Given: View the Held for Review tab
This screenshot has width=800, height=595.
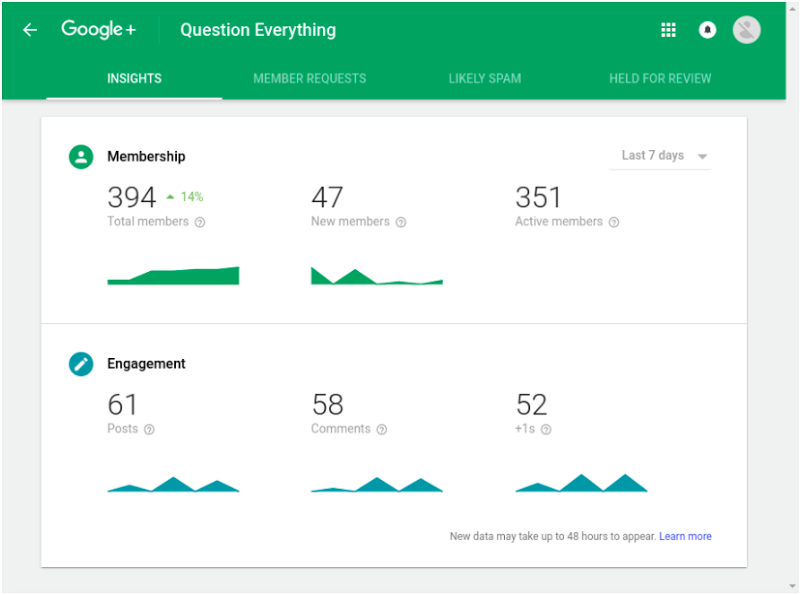Looking at the screenshot, I should [x=660, y=78].
